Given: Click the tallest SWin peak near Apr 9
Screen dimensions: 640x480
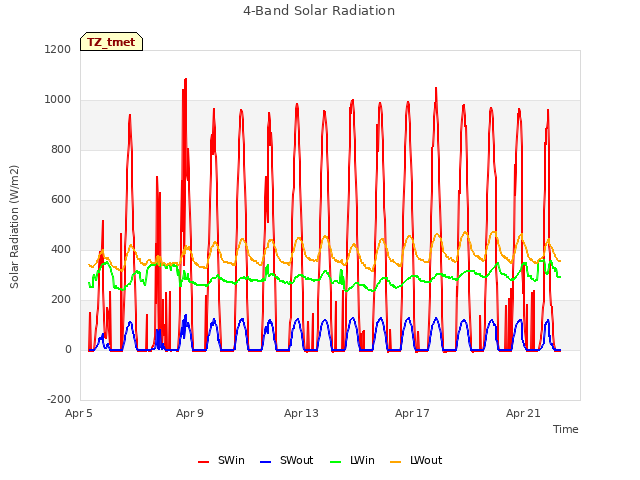Looking at the screenshot, I should (186, 79).
